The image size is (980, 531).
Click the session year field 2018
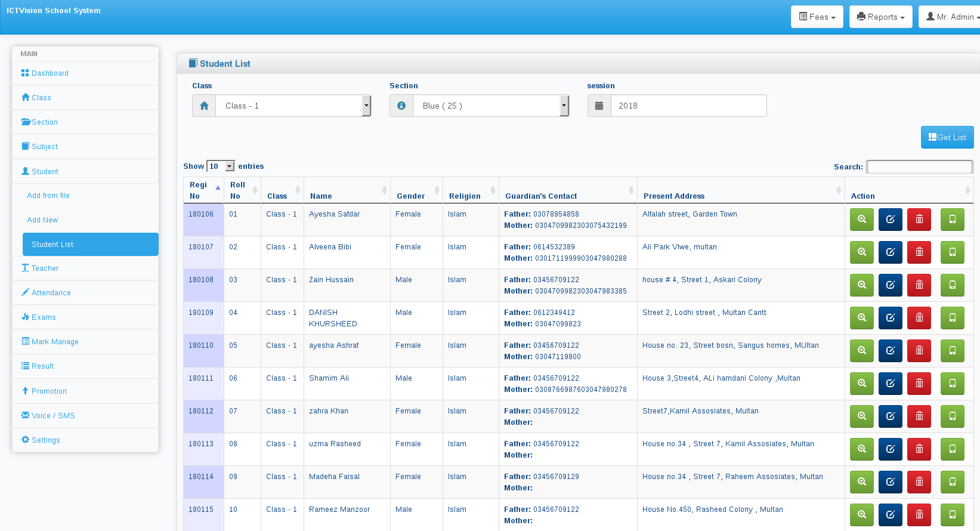point(689,106)
